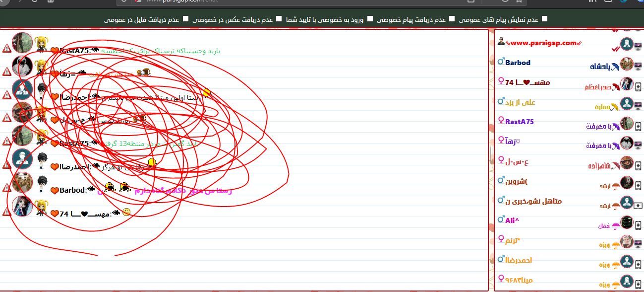Click شروین's username in the online users list

tap(517, 181)
